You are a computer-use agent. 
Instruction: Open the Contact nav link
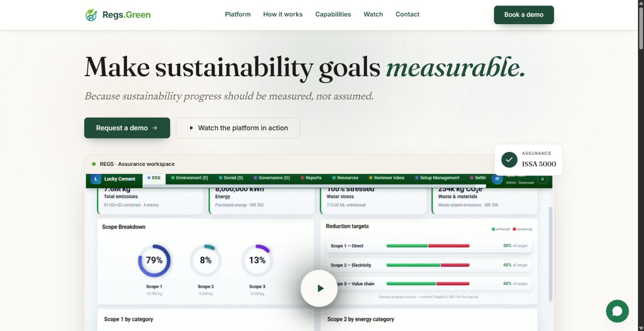click(x=407, y=14)
